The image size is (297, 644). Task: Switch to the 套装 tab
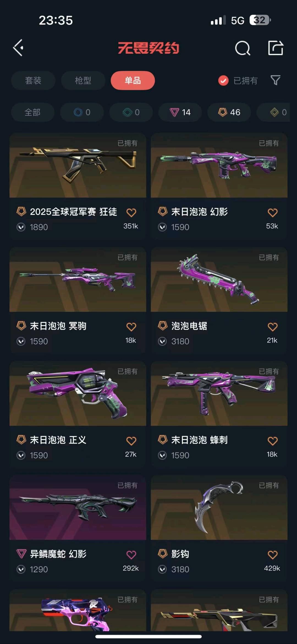33,80
